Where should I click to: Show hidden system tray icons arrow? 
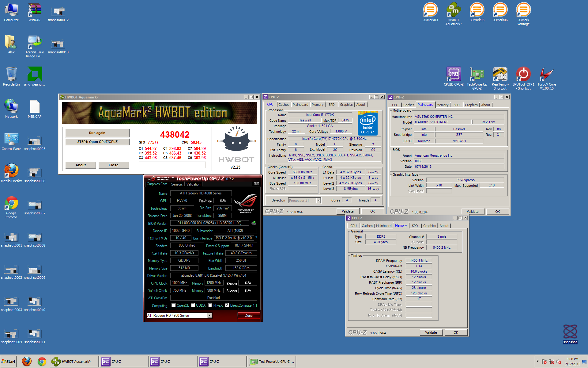click(537, 362)
